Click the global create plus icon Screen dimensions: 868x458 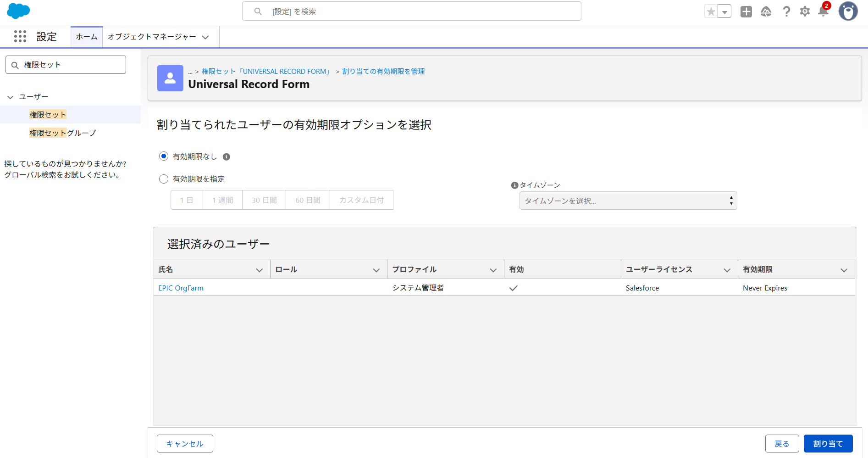746,11
